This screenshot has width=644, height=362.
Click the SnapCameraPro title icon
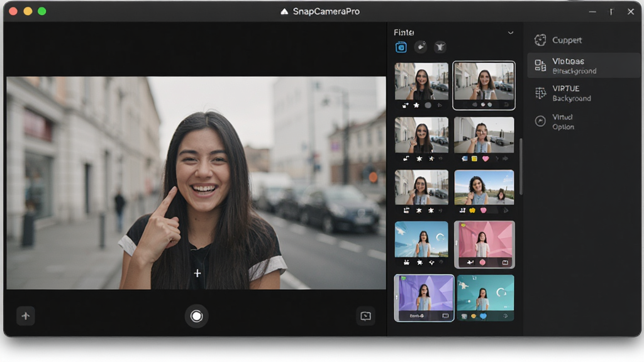point(284,11)
